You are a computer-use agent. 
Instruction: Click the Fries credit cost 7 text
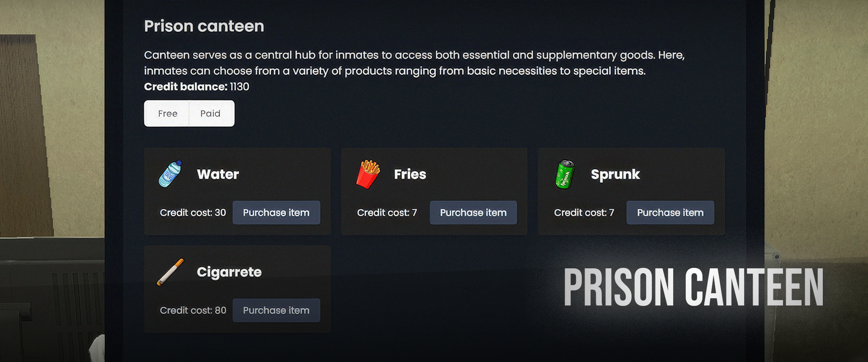387,213
